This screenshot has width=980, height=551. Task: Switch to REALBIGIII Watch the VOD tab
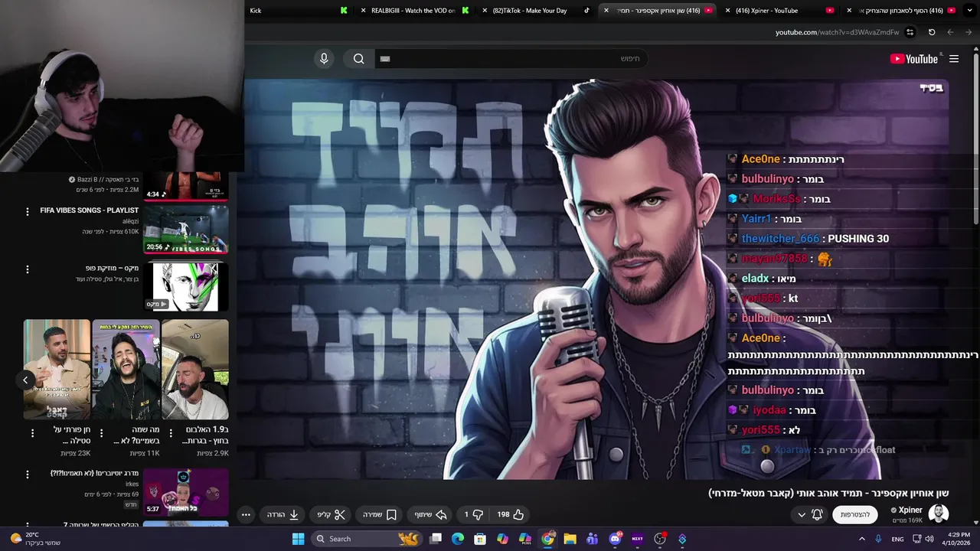point(413,11)
